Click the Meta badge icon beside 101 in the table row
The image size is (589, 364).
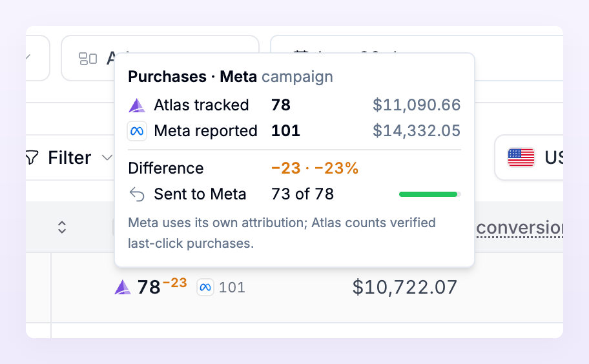click(x=205, y=287)
